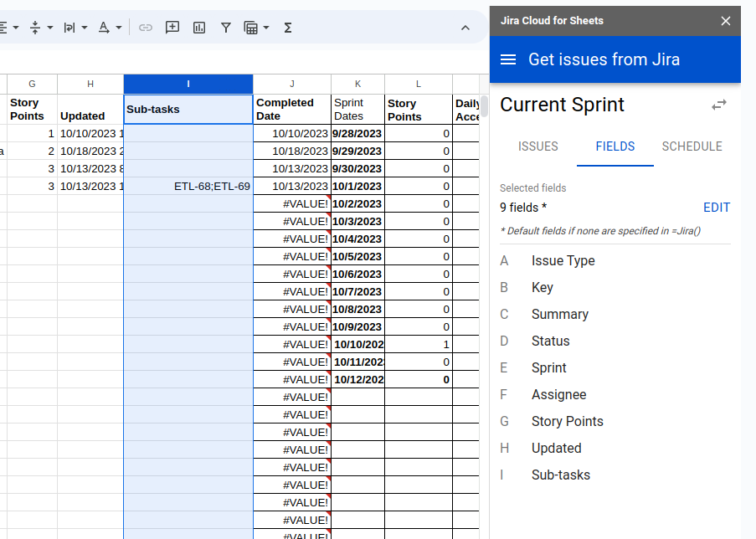
Task: Close the Jira Cloud for Sheets panel
Action: (726, 21)
